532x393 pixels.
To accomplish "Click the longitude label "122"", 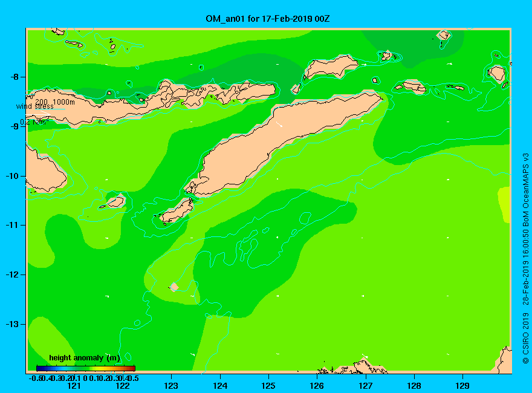I will 123,386.
